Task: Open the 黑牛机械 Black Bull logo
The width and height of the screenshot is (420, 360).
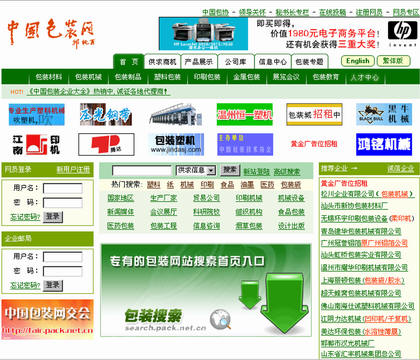Action: tap(384, 114)
